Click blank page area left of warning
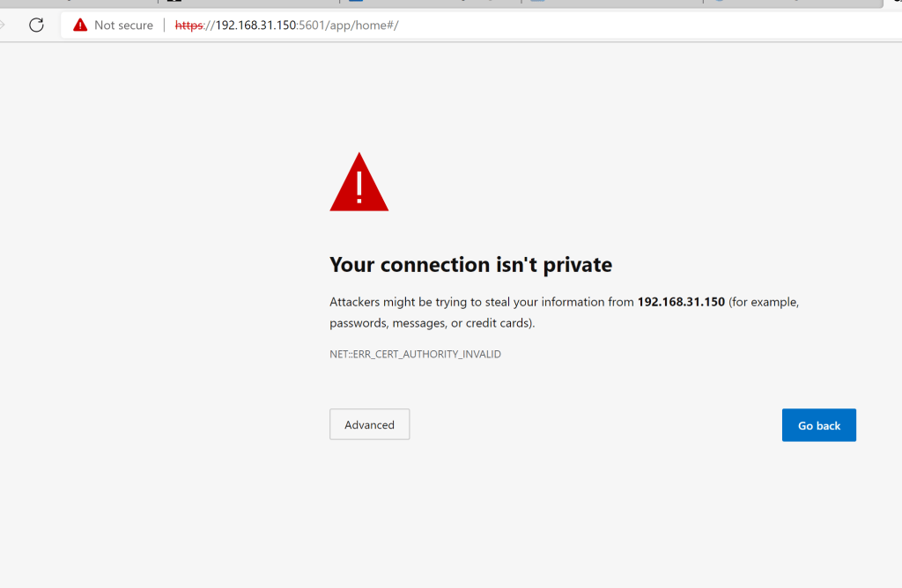 [159, 308]
